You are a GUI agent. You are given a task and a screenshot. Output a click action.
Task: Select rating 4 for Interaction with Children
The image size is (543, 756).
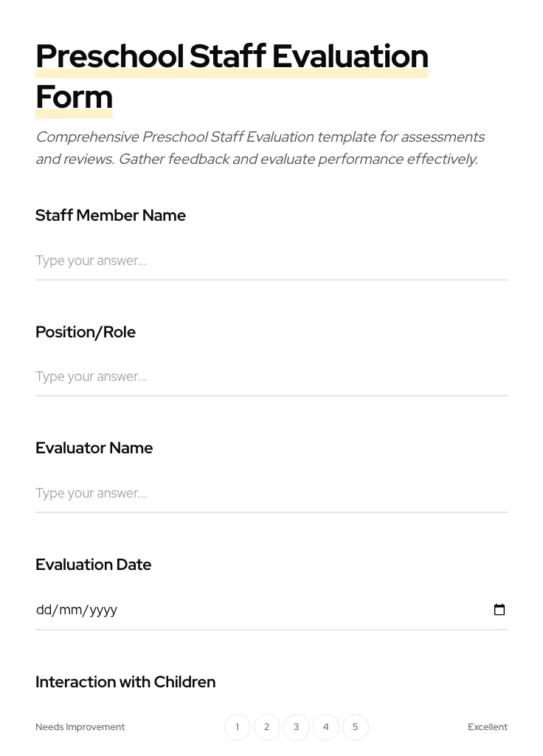(325, 726)
